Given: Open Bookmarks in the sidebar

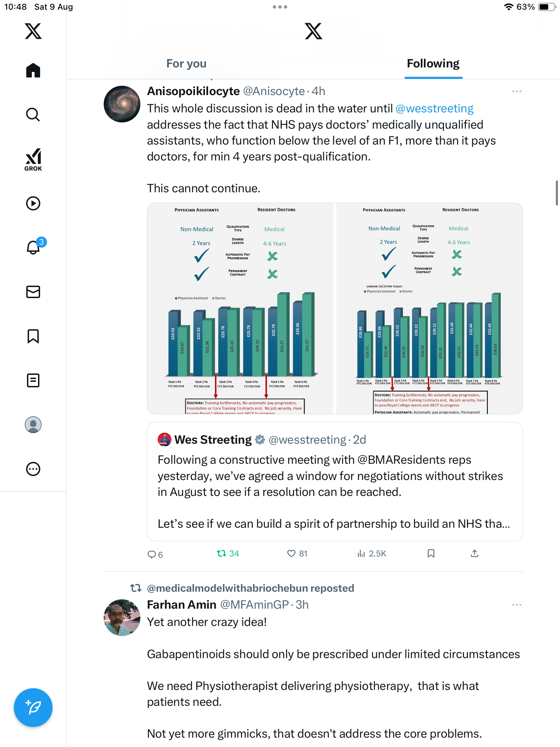Looking at the screenshot, I should click(x=33, y=336).
